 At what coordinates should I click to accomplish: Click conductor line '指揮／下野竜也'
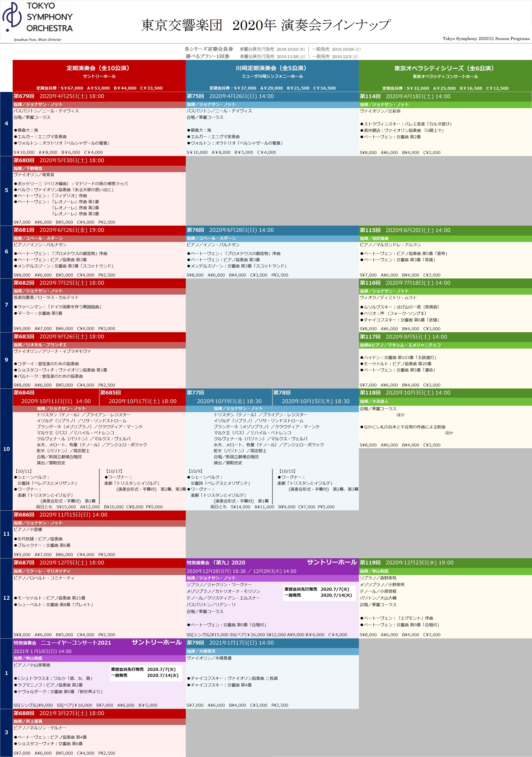[x=99, y=168]
